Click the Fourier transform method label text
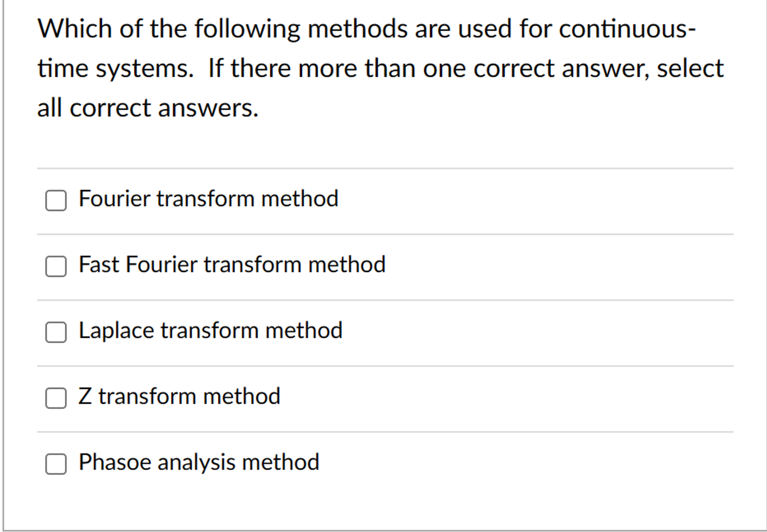The width and height of the screenshot is (767, 532). (208, 199)
